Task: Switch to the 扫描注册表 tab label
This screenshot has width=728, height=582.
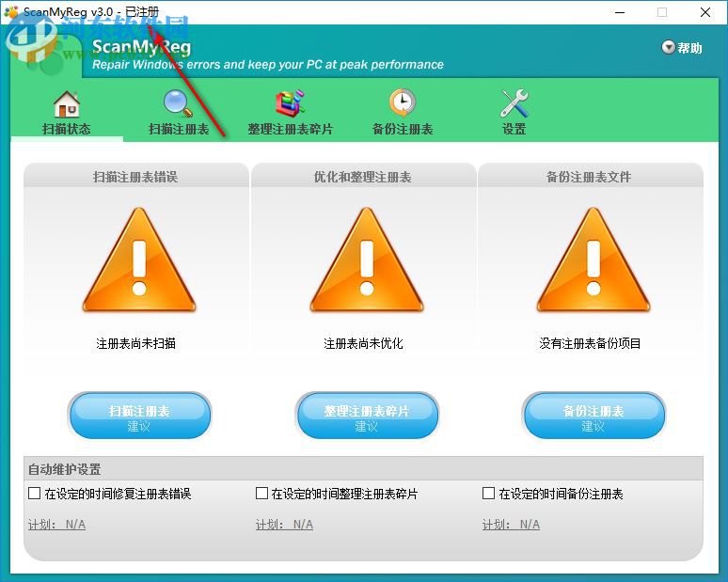Action: (179, 129)
